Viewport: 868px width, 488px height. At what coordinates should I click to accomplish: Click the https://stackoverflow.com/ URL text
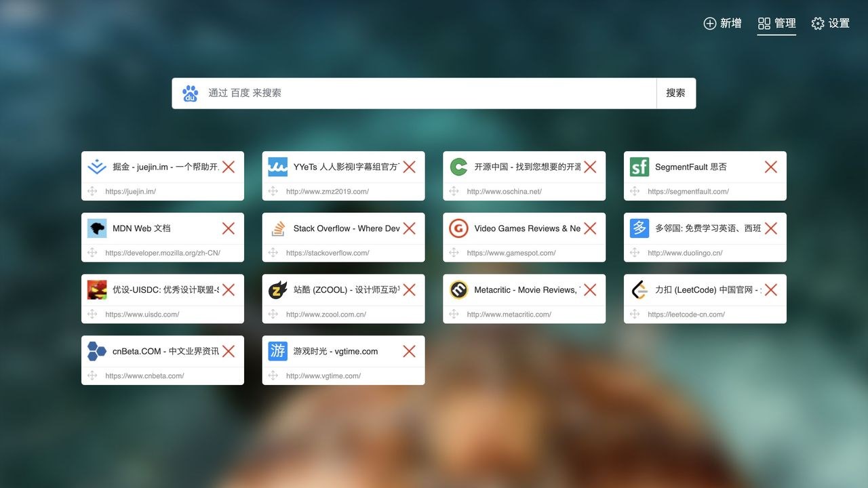click(x=328, y=253)
